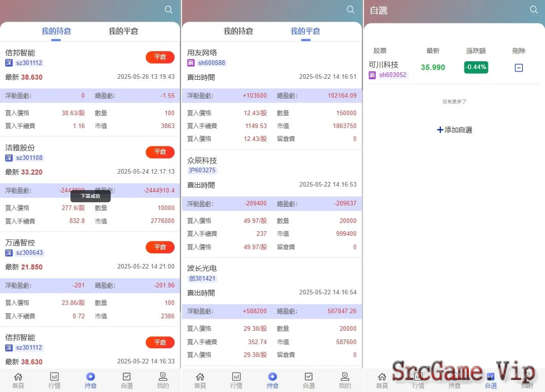Image resolution: width=545 pixels, height=392 pixels.
Task: Open 我的 profile from the holdings screen nav bar
Action: [163, 380]
